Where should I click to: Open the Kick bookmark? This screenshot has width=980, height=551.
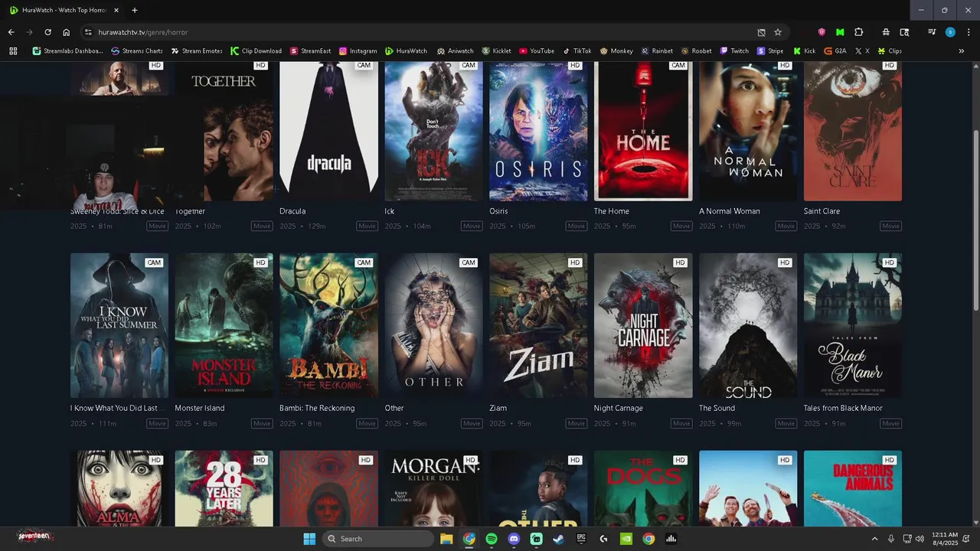pyautogui.click(x=804, y=51)
